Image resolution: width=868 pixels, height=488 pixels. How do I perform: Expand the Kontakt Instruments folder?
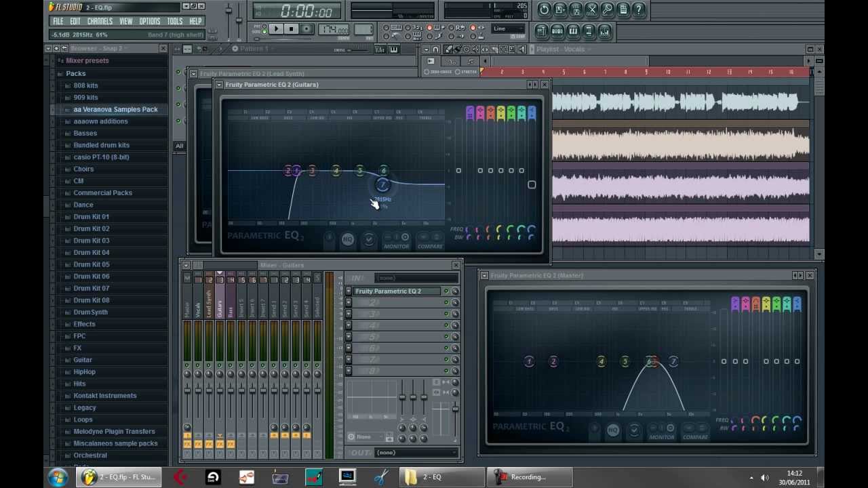click(104, 396)
